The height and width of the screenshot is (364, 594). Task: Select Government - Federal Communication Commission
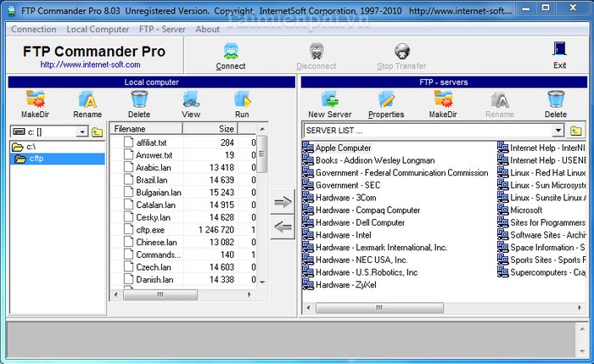click(395, 173)
